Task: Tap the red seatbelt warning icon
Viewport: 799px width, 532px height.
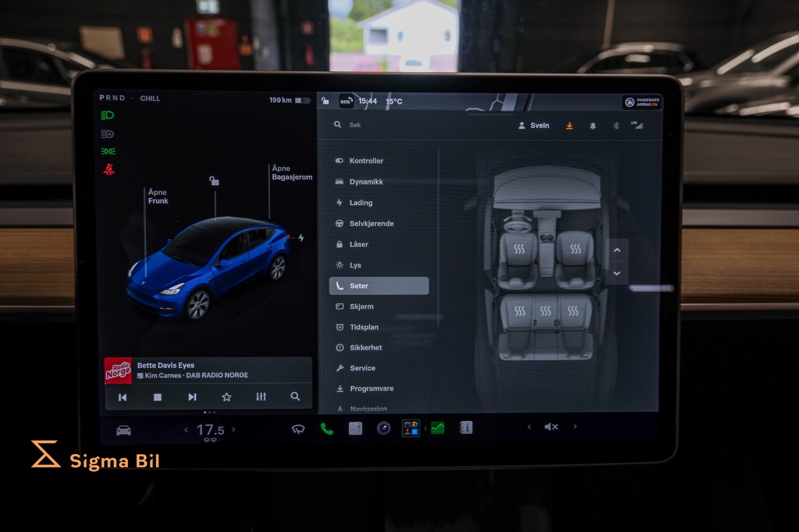Action: pyautogui.click(x=109, y=170)
